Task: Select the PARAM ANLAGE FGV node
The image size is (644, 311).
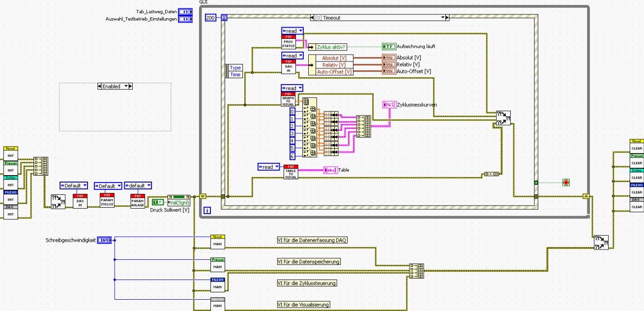Action: coord(137,201)
